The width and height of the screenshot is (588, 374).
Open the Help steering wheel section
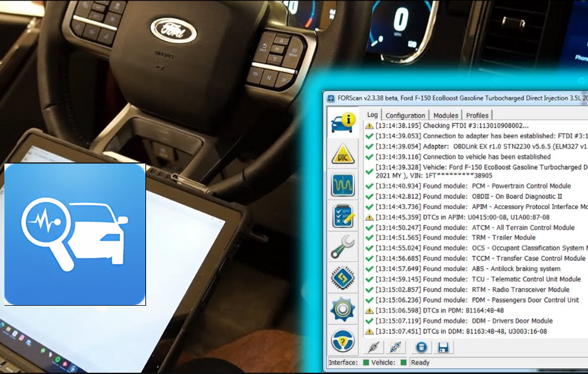pyautogui.click(x=343, y=341)
